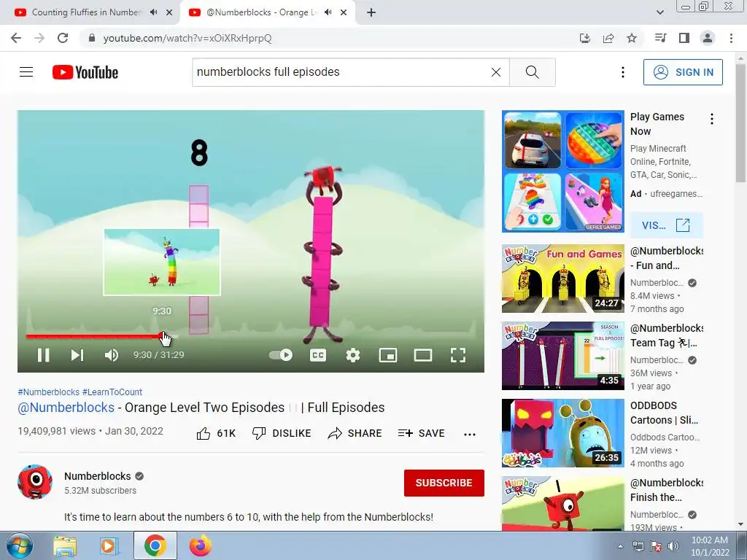Open YouTube settings three-dot menu

click(x=623, y=72)
